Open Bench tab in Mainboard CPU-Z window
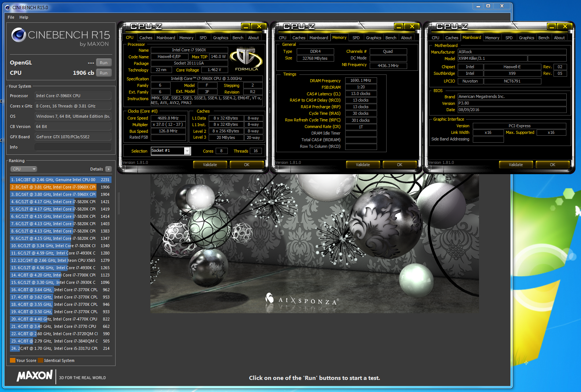Viewport: 581px width, 392px height. pos(544,38)
